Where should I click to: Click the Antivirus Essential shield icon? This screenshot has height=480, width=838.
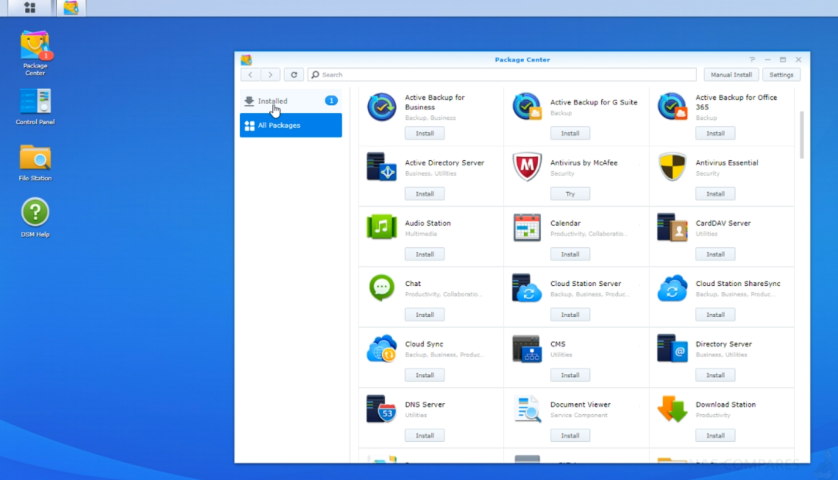click(x=672, y=167)
